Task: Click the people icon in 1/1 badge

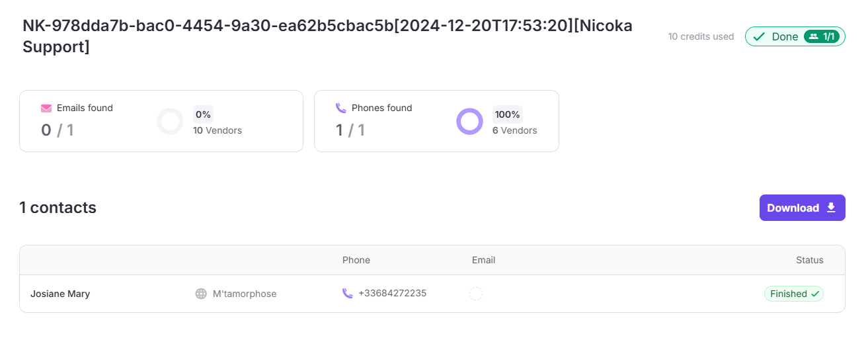Action: [813, 36]
